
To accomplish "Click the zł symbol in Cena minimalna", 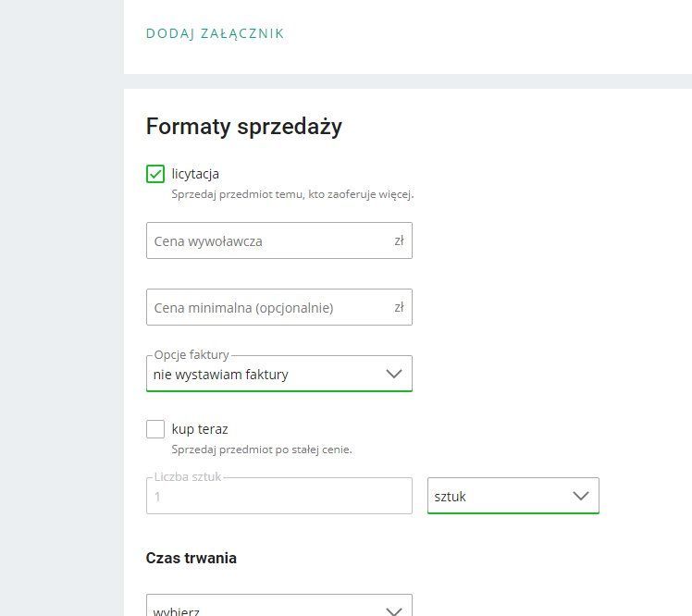I will 399,308.
